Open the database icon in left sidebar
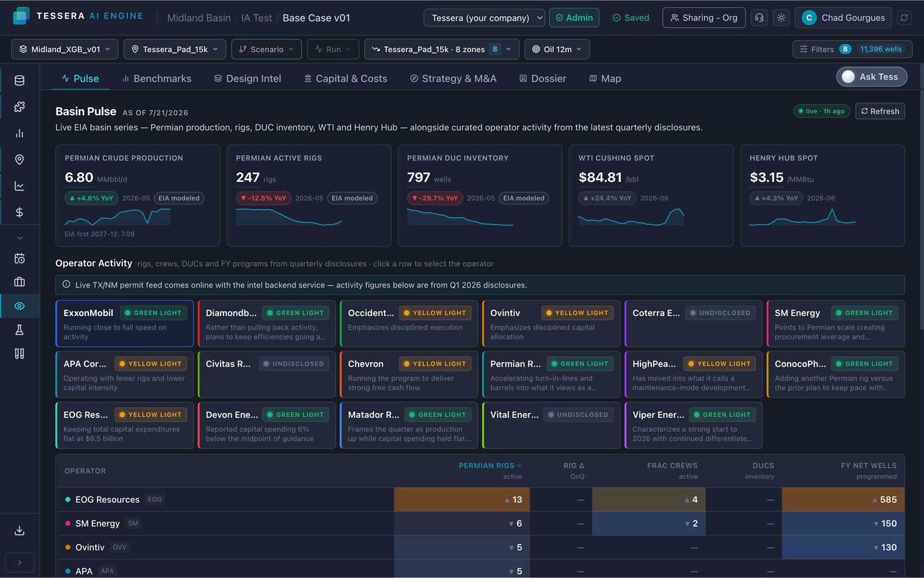924x578 pixels. click(20, 80)
